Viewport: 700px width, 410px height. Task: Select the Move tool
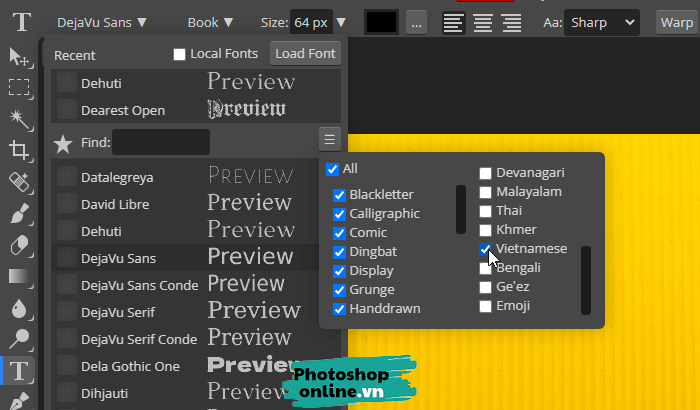19,56
